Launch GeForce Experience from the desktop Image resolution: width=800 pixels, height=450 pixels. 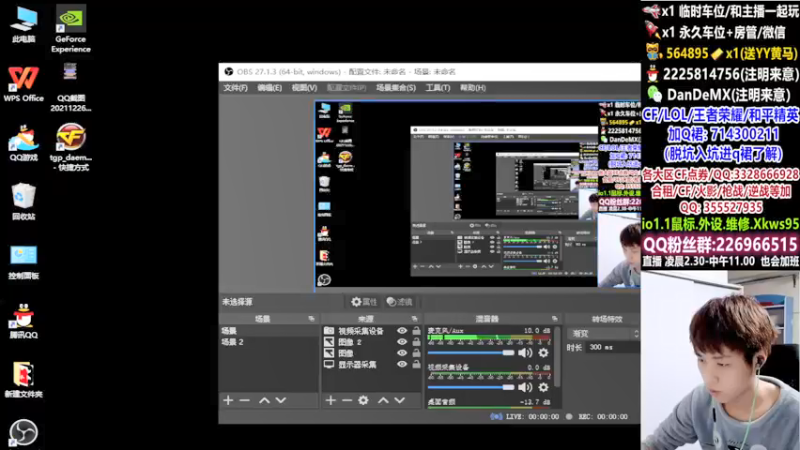click(x=70, y=29)
